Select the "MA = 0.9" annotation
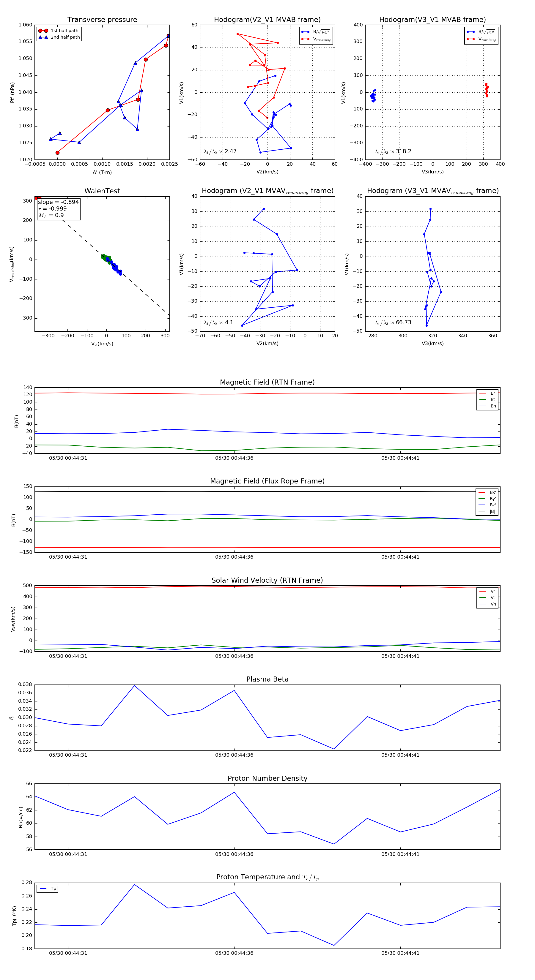 point(51,215)
